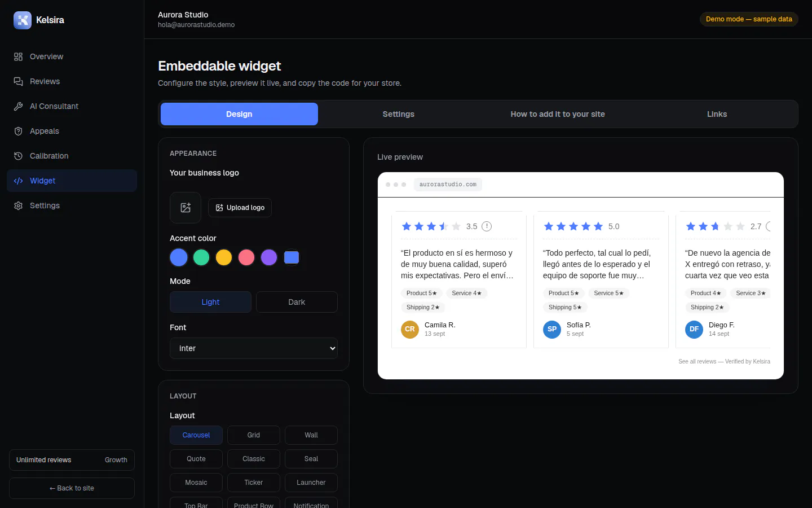Click See all reviews — Verified by Kelsira
This screenshot has height=508, width=812.
point(724,361)
